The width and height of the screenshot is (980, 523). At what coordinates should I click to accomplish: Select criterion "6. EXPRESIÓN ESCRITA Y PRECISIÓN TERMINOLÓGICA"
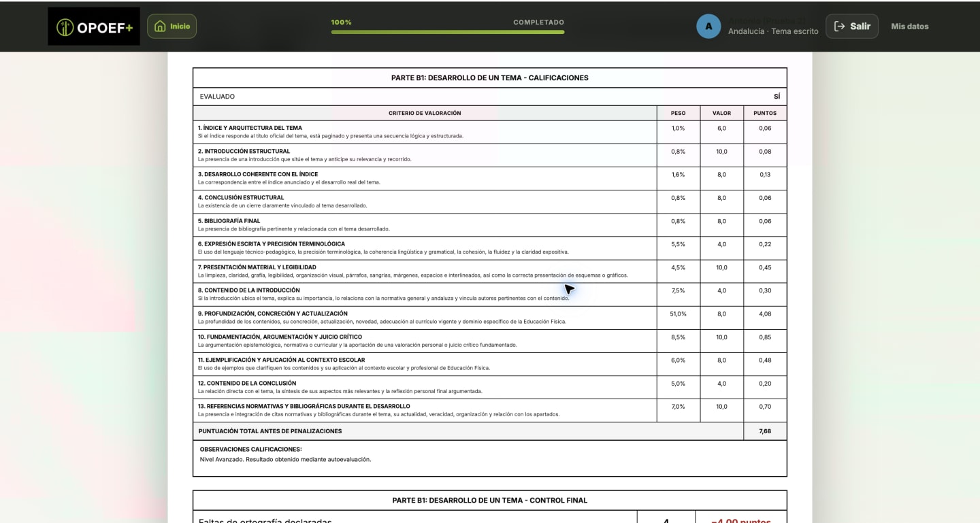tap(271, 243)
